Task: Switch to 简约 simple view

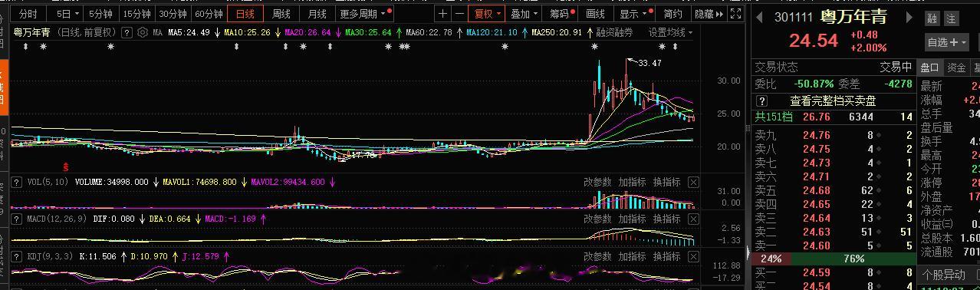Action: click(673, 14)
